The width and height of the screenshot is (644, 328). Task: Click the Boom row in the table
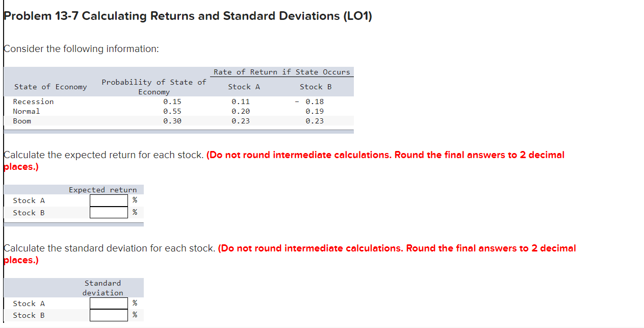click(22, 121)
